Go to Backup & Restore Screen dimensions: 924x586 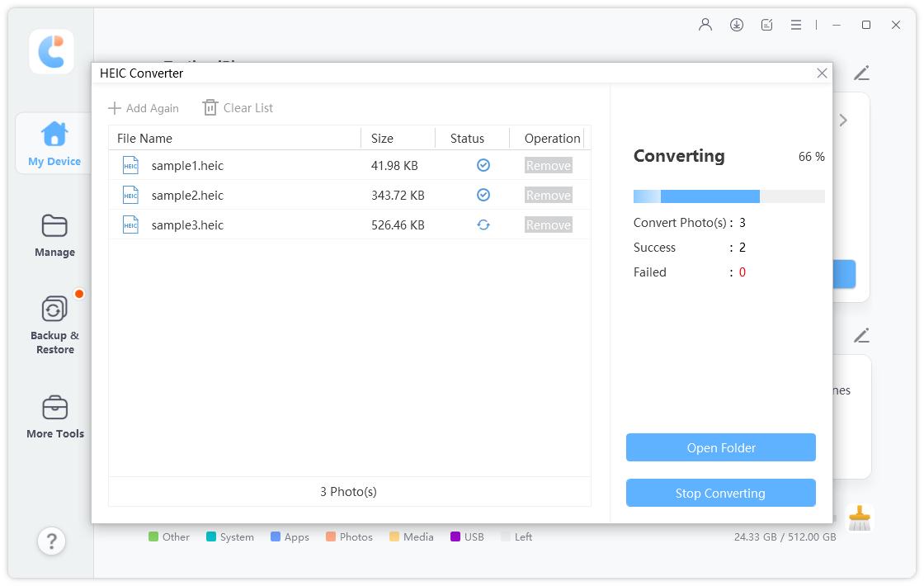tap(54, 325)
